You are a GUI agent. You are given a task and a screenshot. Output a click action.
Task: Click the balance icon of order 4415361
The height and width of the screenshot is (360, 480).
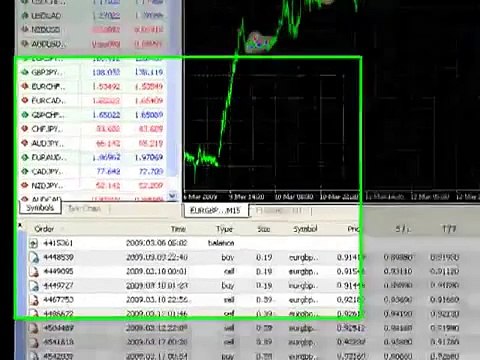[33, 243]
